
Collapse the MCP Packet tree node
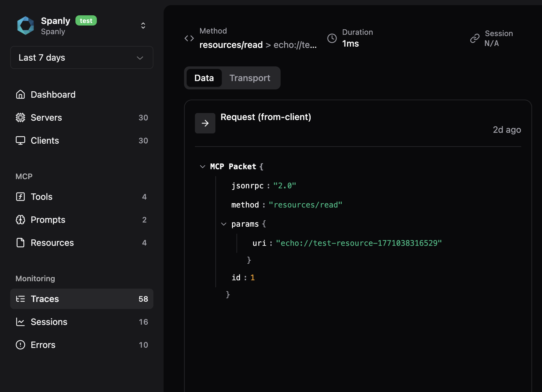(203, 167)
